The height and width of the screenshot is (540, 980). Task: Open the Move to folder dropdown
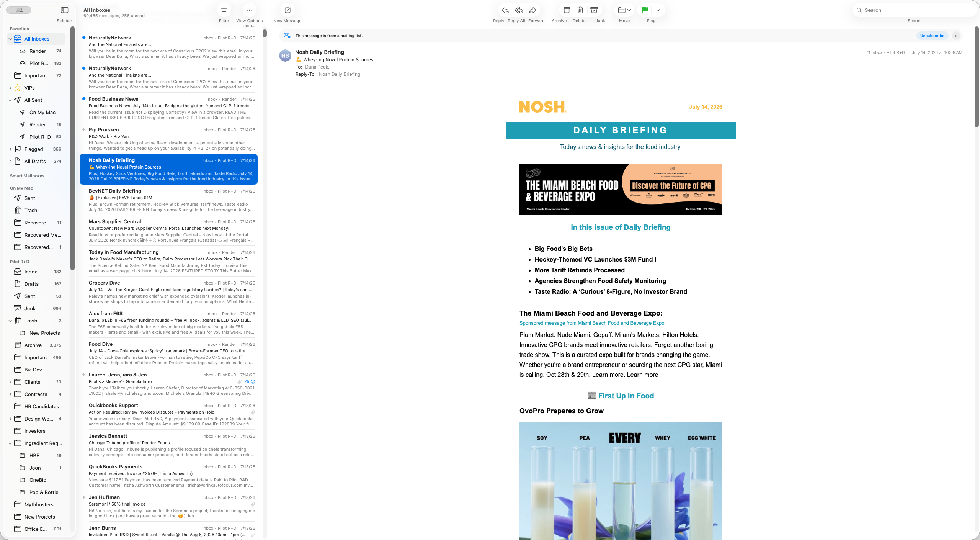point(624,10)
